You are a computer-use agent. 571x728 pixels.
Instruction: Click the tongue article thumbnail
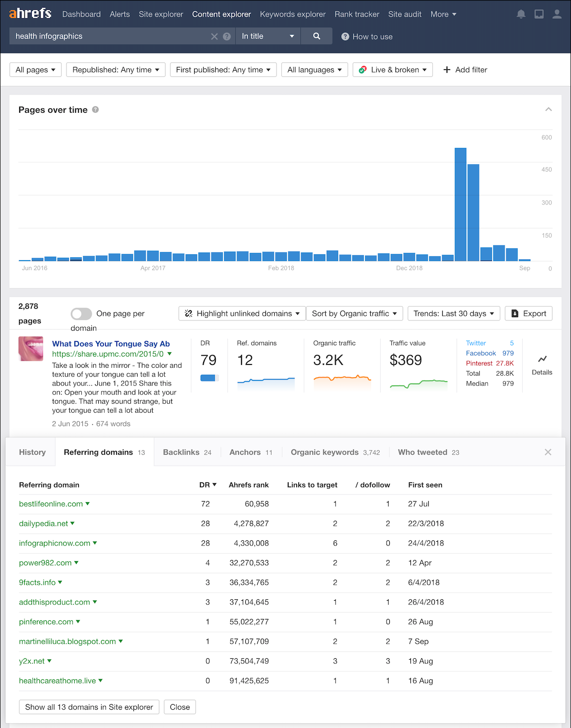(x=31, y=349)
